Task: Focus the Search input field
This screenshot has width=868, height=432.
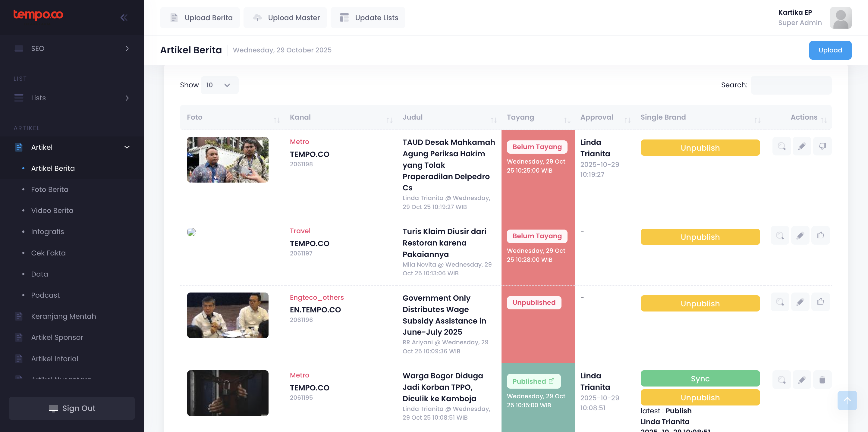Action: coord(791,85)
